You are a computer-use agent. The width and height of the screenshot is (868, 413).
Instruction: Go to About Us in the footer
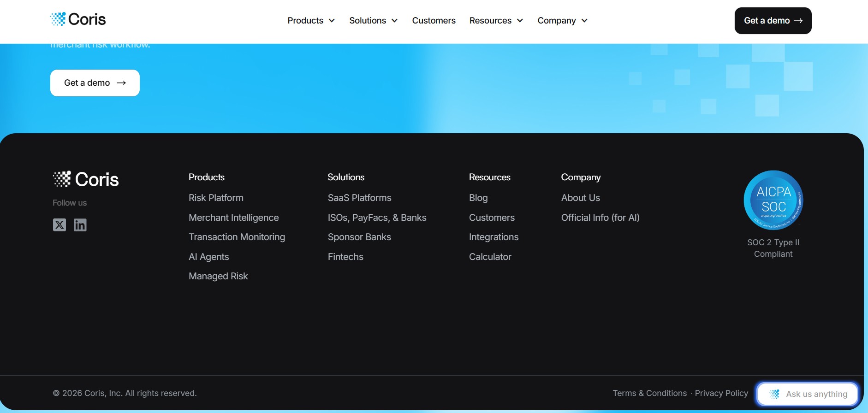[x=581, y=198]
